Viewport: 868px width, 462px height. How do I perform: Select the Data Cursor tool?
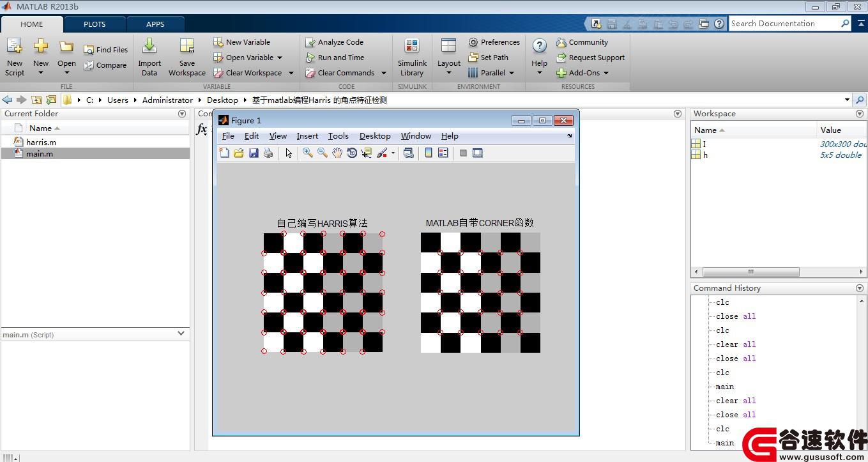point(367,153)
